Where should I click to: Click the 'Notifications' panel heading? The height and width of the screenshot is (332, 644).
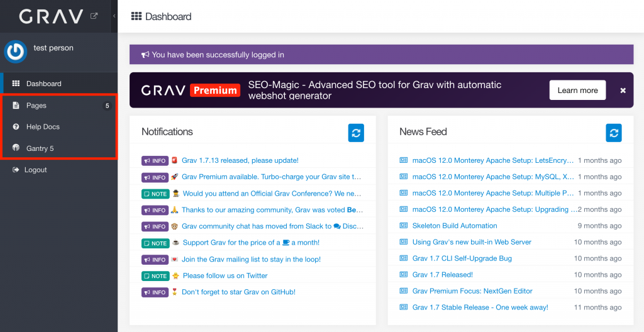(167, 131)
